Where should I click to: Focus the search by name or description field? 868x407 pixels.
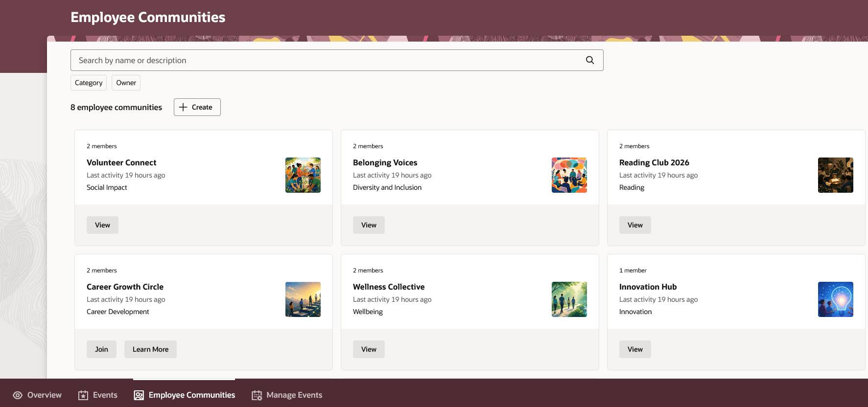click(337, 60)
